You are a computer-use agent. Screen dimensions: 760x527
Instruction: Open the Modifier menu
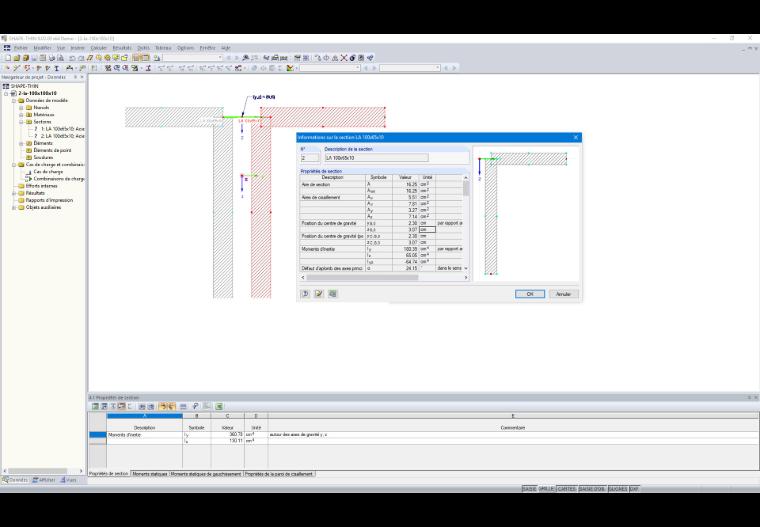(42, 48)
